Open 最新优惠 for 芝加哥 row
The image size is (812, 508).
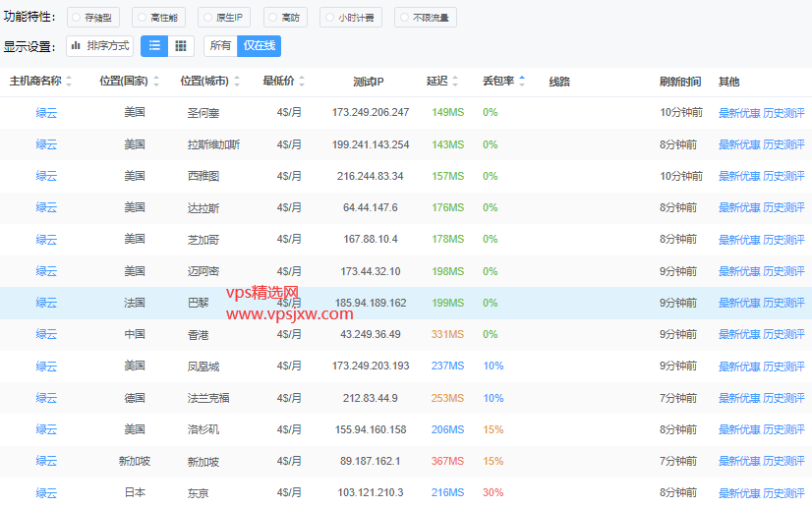point(739,240)
